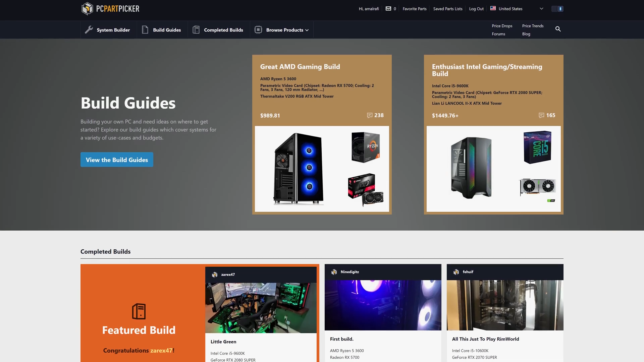Click Thermaltake V200 RGB ATX Mid Tower text
The width and height of the screenshot is (644, 362).
pos(297,96)
